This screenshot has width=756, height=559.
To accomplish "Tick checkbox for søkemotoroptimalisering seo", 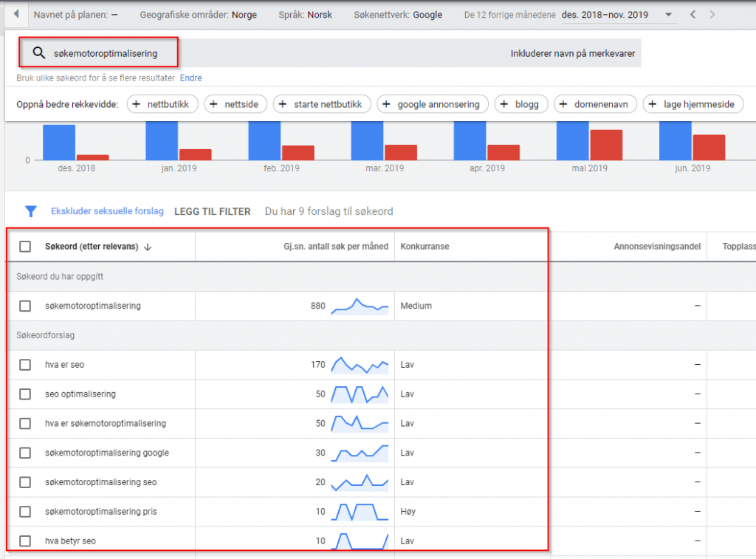I will click(x=25, y=482).
